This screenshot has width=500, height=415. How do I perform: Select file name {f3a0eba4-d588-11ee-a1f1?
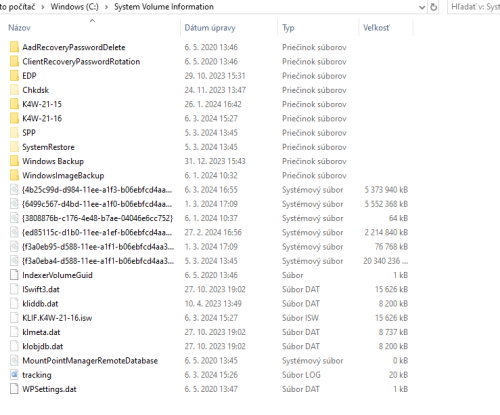click(98, 261)
